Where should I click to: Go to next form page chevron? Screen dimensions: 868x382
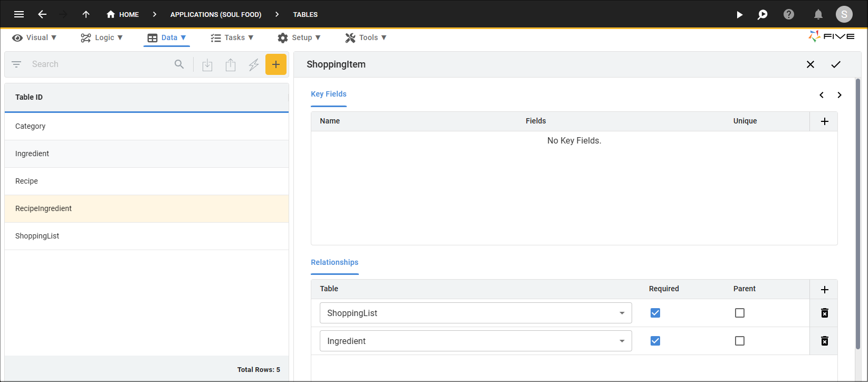point(840,95)
